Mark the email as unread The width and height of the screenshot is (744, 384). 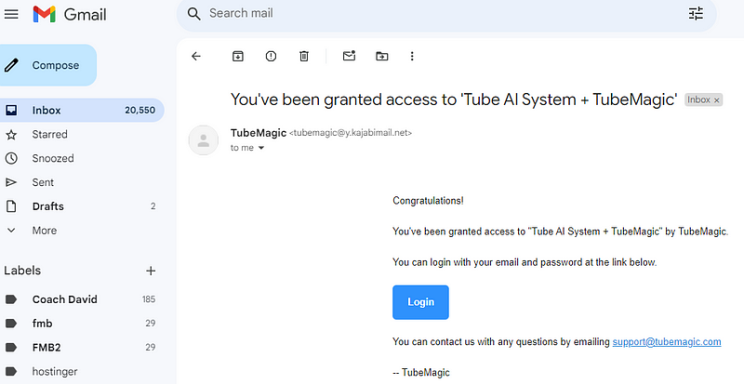point(349,56)
